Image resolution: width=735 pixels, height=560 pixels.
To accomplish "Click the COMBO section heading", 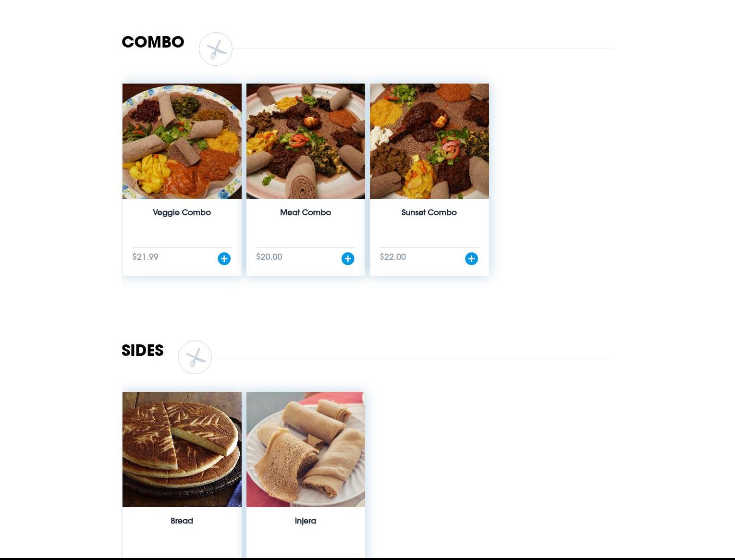I will pyautogui.click(x=153, y=42).
